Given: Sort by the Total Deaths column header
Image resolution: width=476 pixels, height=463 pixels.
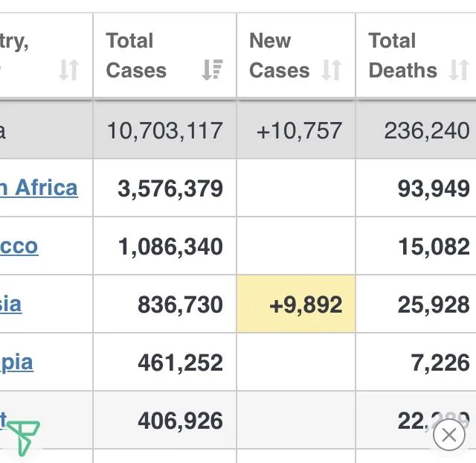Looking at the screenshot, I should click(403, 56).
